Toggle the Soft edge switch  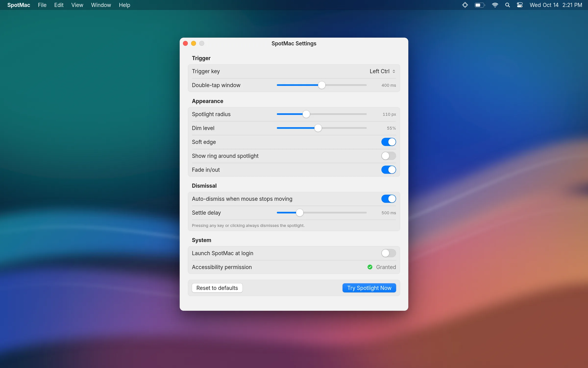tap(388, 142)
